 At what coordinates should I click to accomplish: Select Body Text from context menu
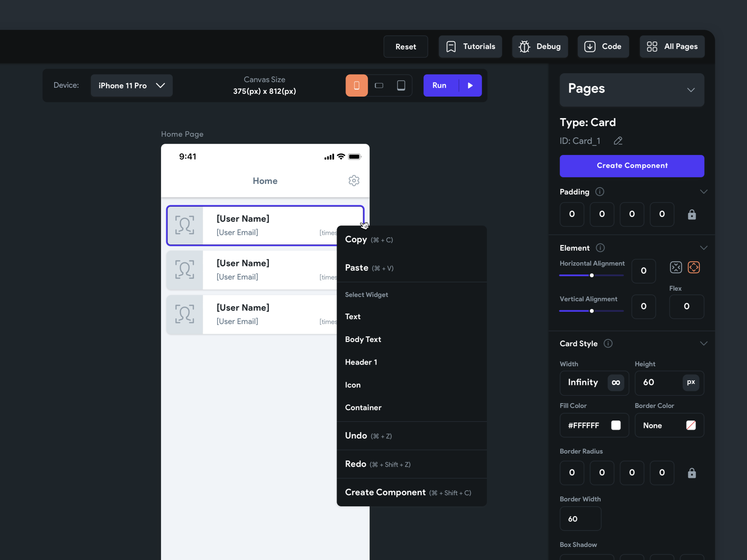pos(363,339)
